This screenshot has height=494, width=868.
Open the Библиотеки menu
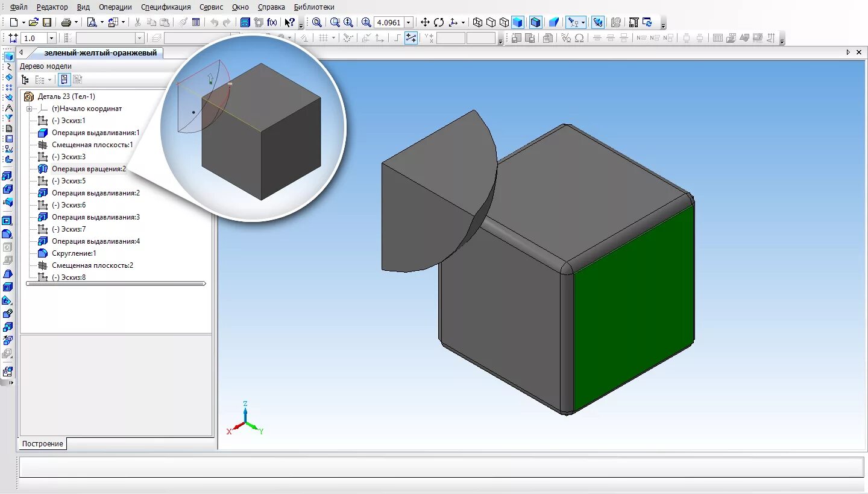(314, 7)
